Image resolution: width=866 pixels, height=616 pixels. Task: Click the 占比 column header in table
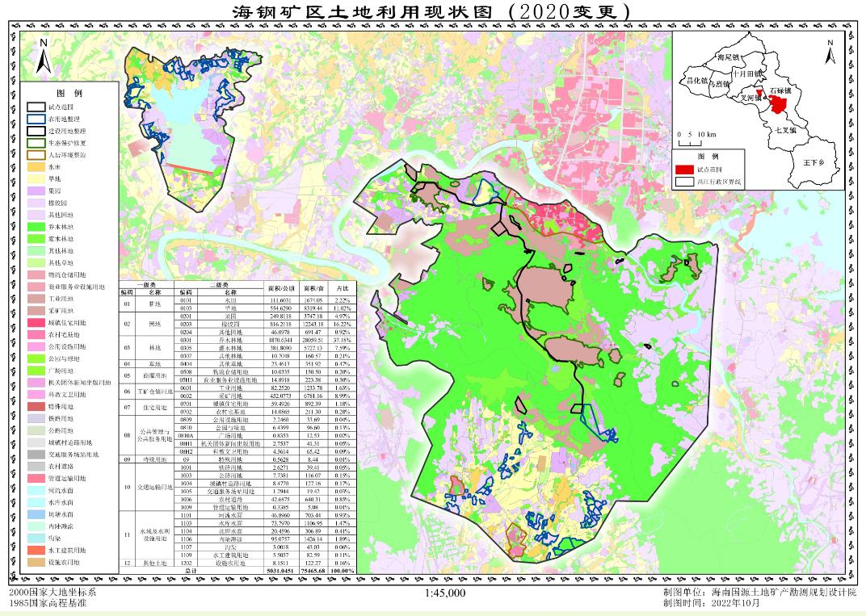tap(343, 287)
